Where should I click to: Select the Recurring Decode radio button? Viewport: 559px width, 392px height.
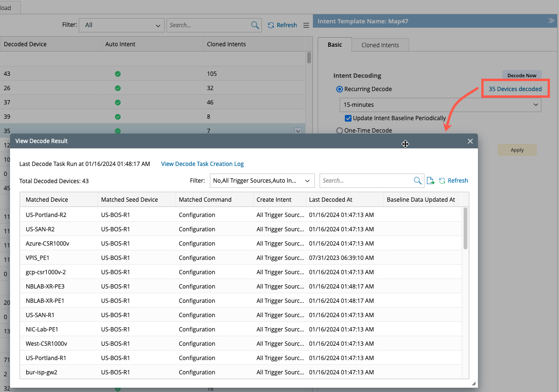coord(340,89)
